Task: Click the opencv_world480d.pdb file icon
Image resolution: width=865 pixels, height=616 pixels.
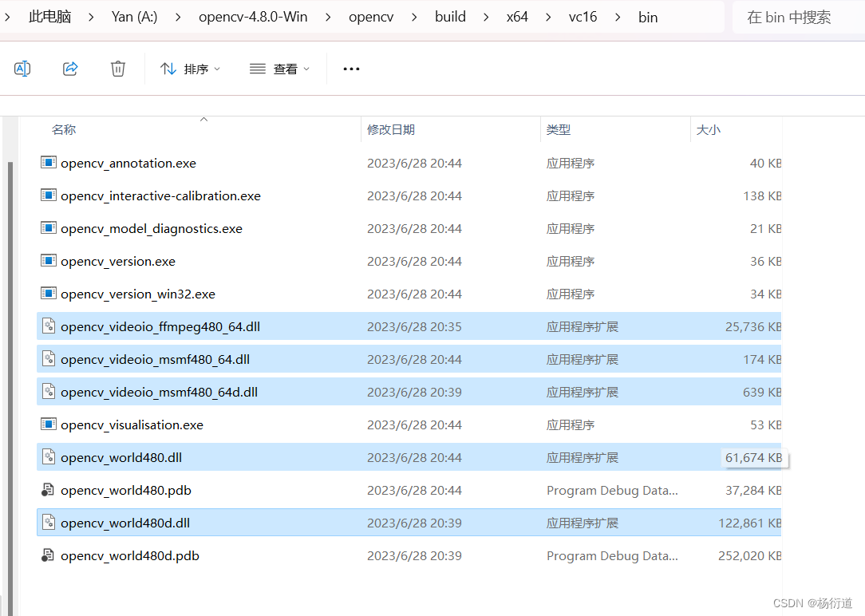Action: [49, 555]
